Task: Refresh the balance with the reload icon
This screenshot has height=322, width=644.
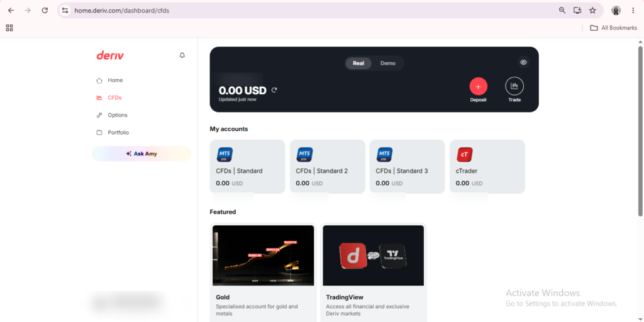Action: click(274, 90)
